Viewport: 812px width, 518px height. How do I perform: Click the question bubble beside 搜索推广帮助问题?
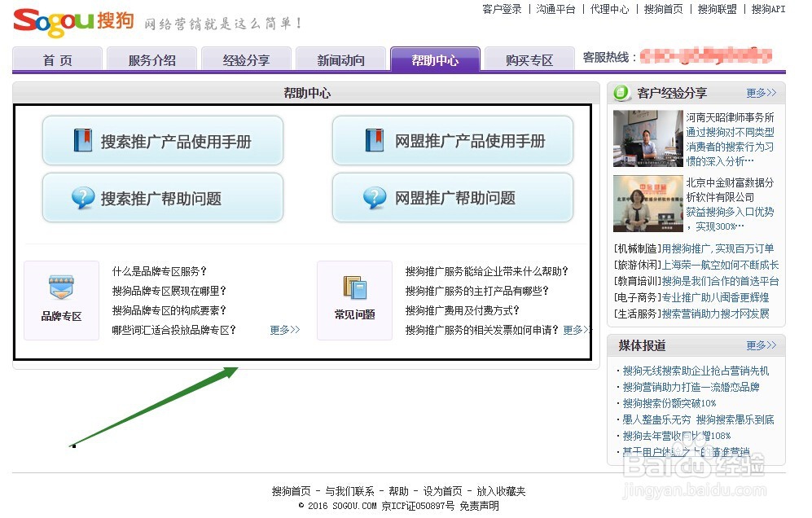point(83,198)
